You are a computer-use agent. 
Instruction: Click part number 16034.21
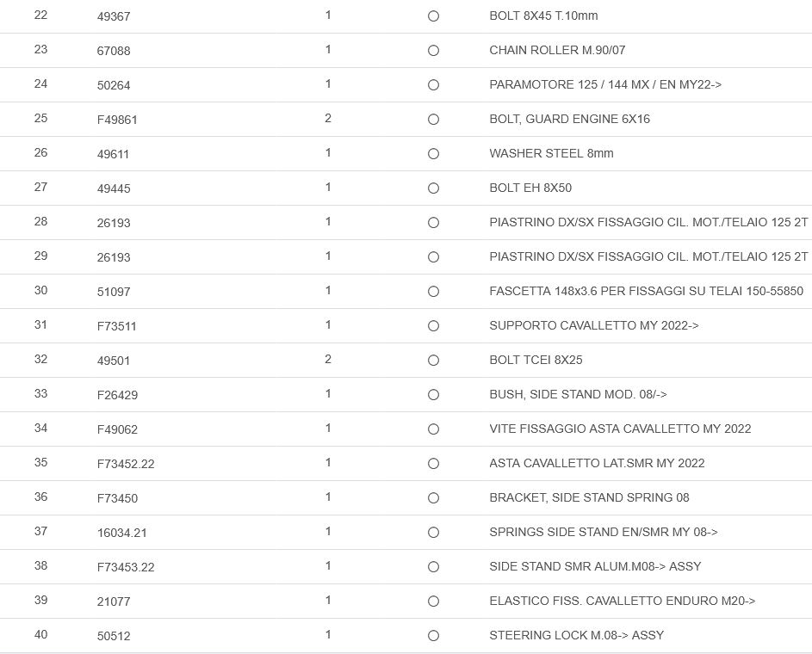122,533
